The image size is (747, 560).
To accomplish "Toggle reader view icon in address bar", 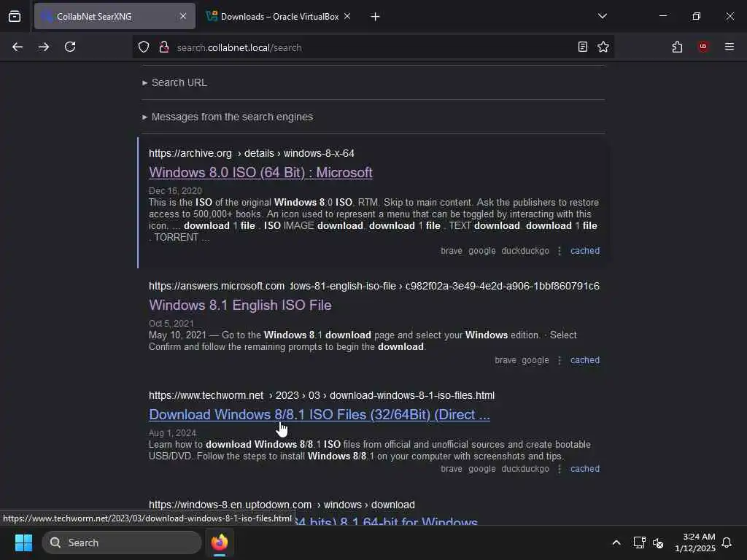I will click(x=583, y=47).
